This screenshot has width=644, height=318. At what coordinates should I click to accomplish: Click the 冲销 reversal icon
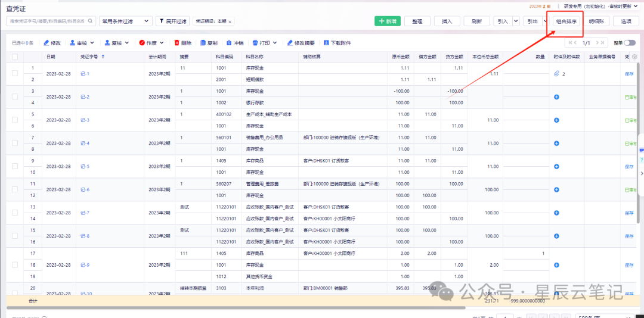[x=229, y=43]
